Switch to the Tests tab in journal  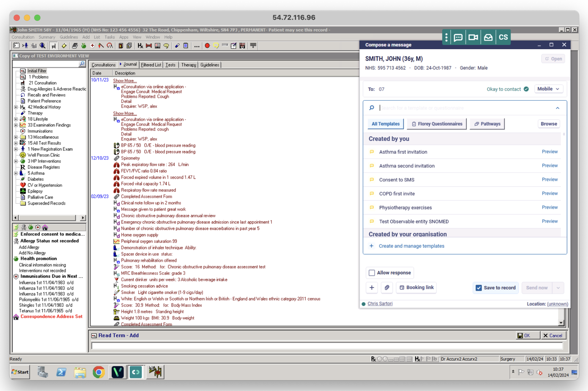coord(170,65)
